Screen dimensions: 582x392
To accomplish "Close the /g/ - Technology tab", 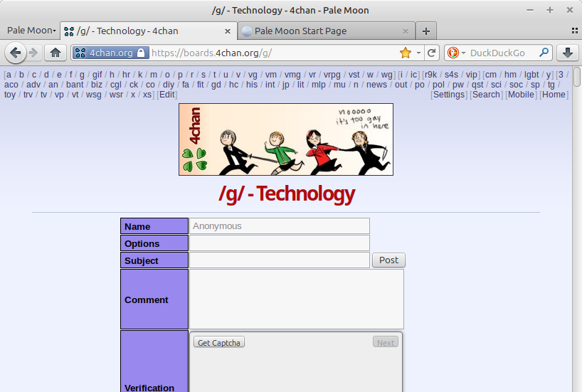I will 228,31.
